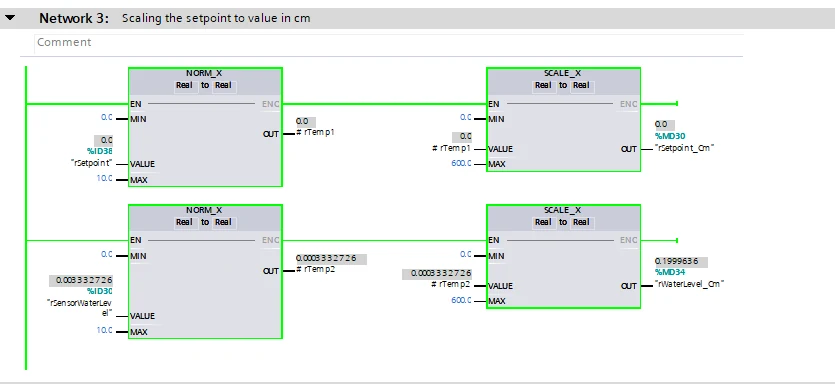Viewport: 835px width, 384px height.
Task: Collapse Network 3 using the triangle arrow
Action: pyautogui.click(x=10, y=18)
